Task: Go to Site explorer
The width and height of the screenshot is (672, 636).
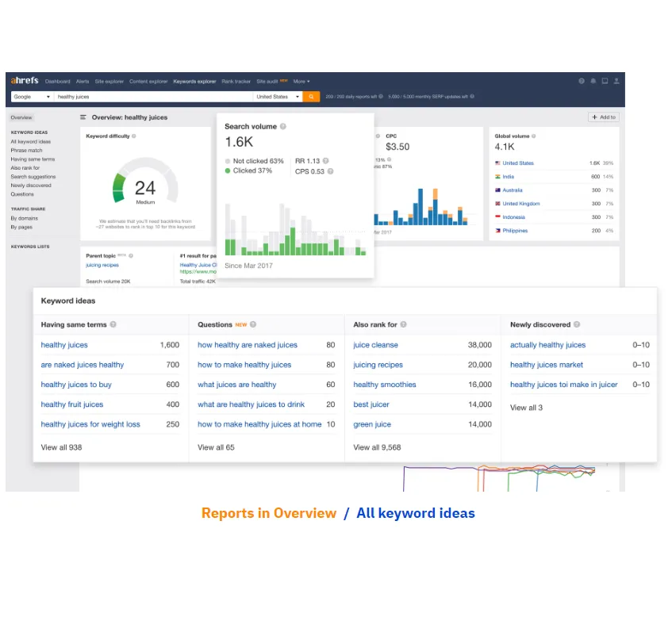Action: [x=109, y=82]
